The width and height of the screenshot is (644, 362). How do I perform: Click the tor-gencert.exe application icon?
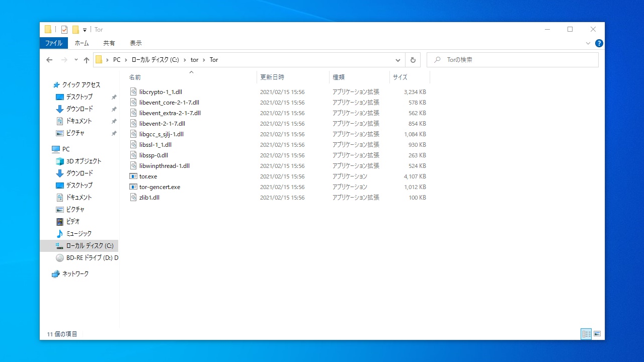point(133,187)
